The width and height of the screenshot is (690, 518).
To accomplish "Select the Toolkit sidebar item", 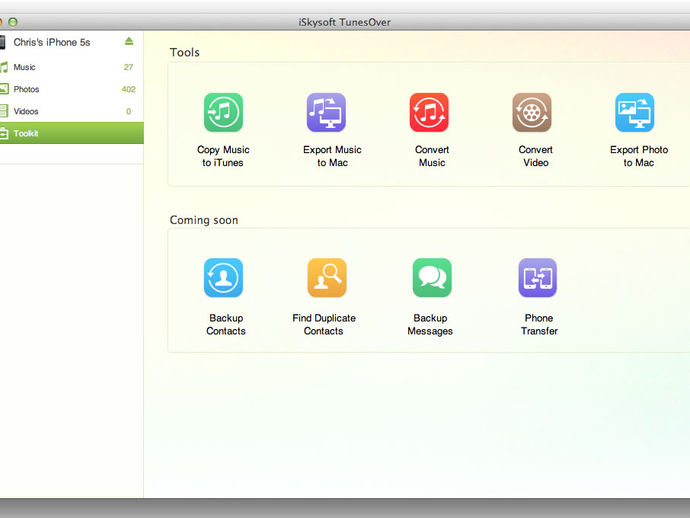I will click(x=72, y=133).
